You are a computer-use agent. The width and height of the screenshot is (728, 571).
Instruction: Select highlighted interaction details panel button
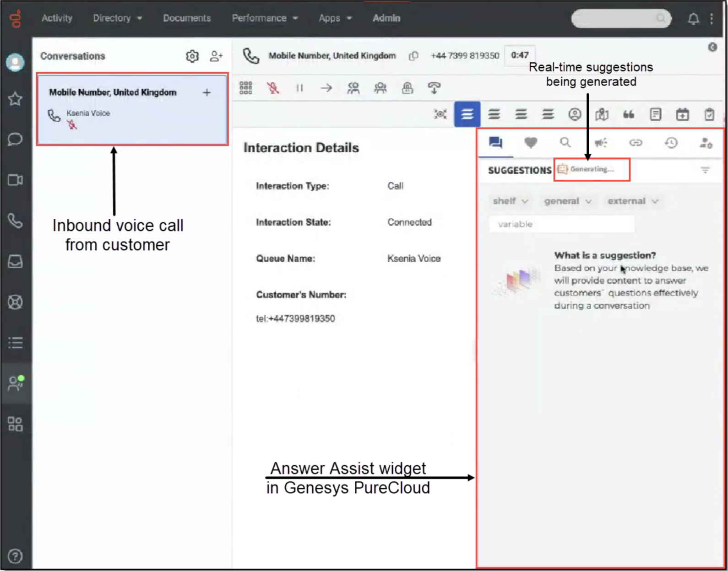pyautogui.click(x=467, y=114)
